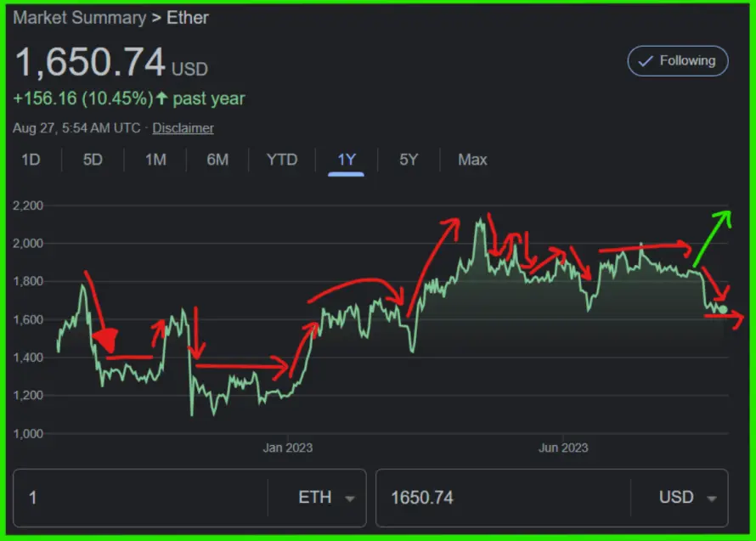Screen dimensions: 756x541
Task: Open the Disclaimer link
Action: (183, 128)
